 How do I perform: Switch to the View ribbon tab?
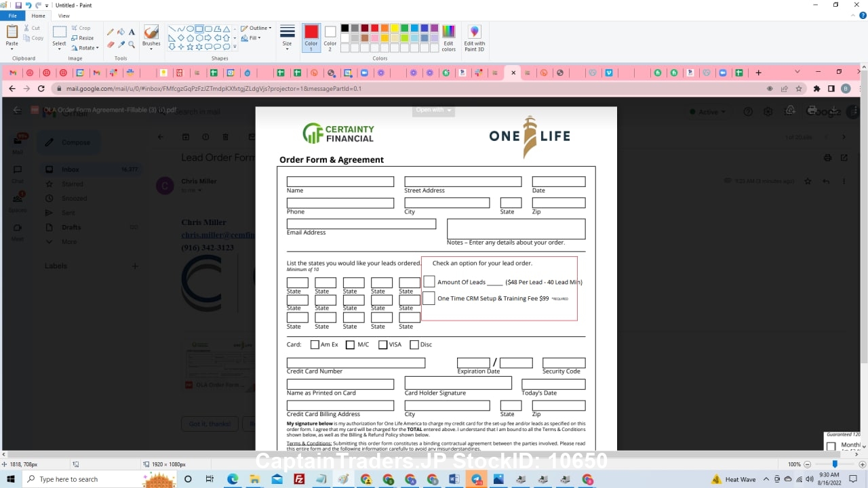(64, 16)
